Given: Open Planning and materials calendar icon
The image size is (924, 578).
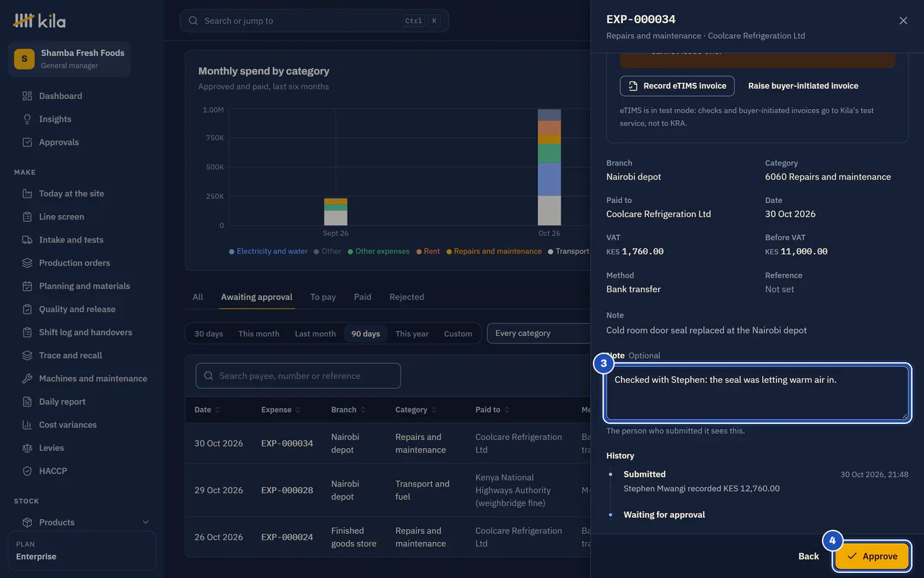Looking at the screenshot, I should [27, 286].
